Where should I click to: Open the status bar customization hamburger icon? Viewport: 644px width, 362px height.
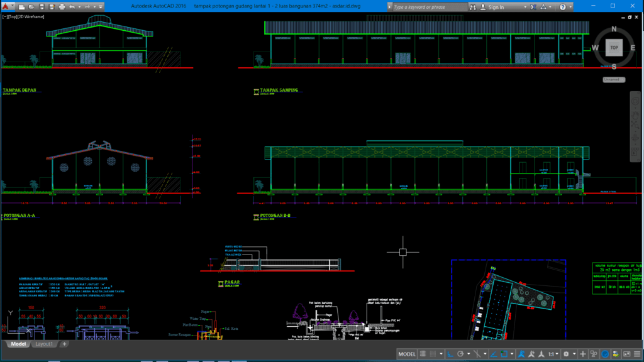pyautogui.click(x=636, y=354)
